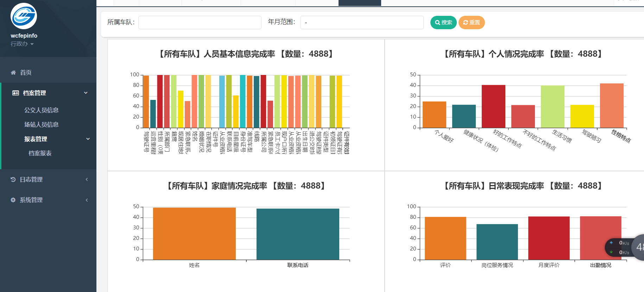Click the 姓名 bar in 家庭情况 chart

click(194, 234)
